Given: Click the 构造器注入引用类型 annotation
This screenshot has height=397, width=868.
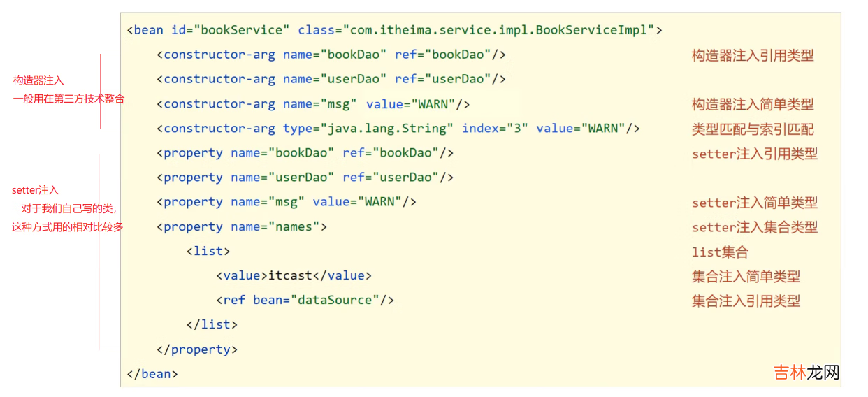Looking at the screenshot, I should [x=753, y=55].
